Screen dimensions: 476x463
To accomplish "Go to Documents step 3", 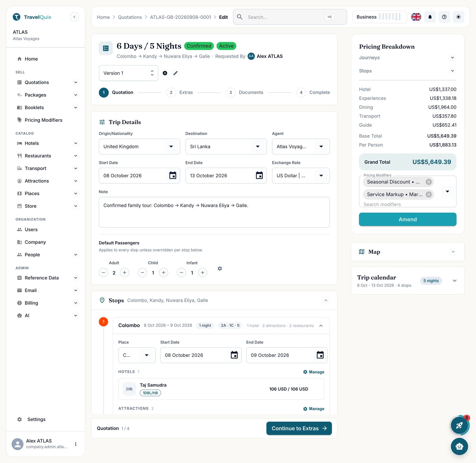I will 244,92.
